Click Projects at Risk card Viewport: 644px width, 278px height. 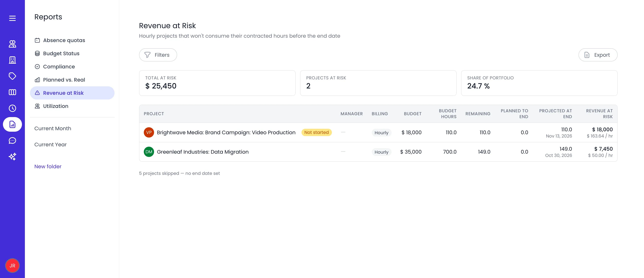378,83
